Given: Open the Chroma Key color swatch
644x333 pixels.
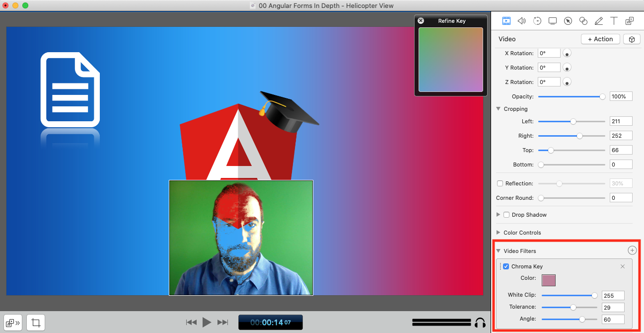Looking at the screenshot, I should tap(549, 280).
